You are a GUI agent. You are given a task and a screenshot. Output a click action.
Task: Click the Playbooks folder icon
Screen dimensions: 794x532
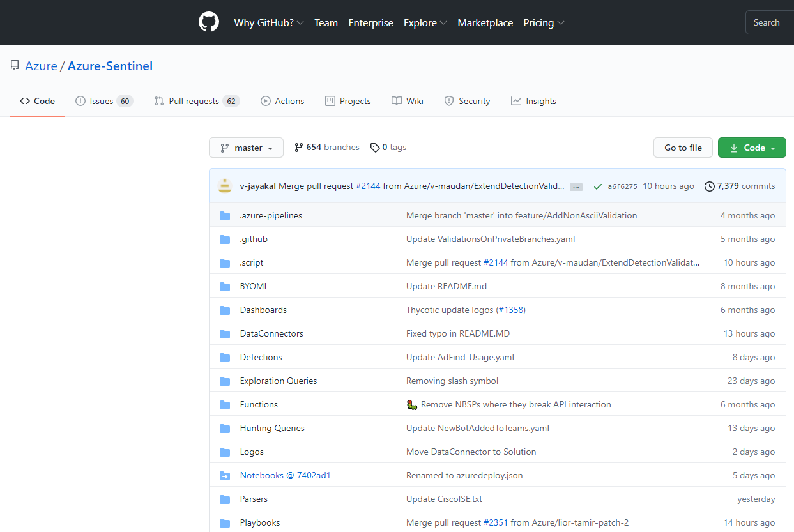tap(225, 523)
